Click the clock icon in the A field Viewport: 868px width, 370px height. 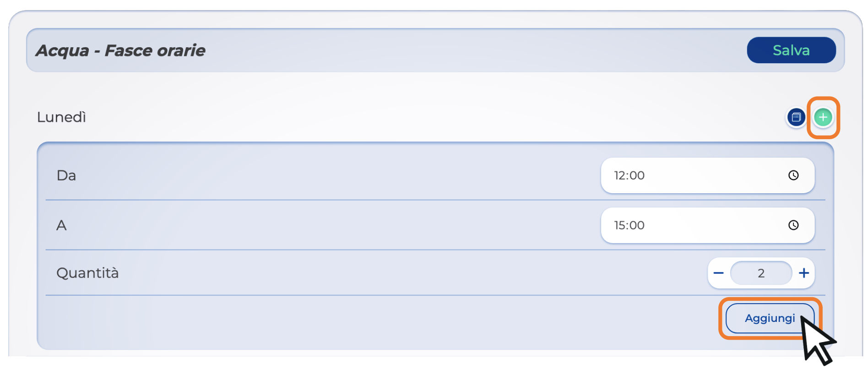[793, 225]
